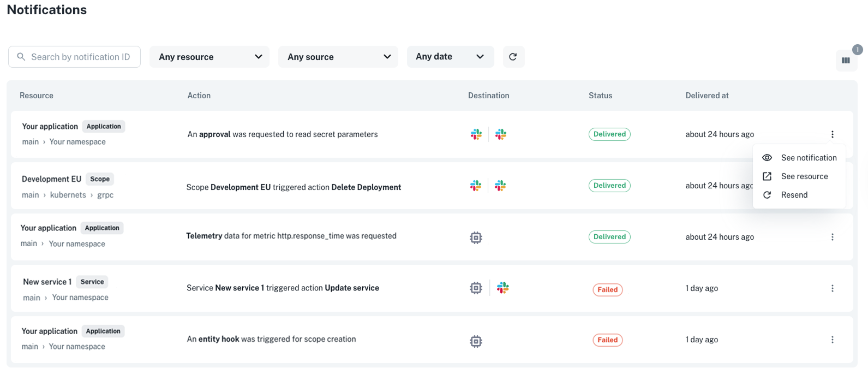The image size is (868, 374).
Task: Choose See resource in the context menu
Action: coord(804,176)
